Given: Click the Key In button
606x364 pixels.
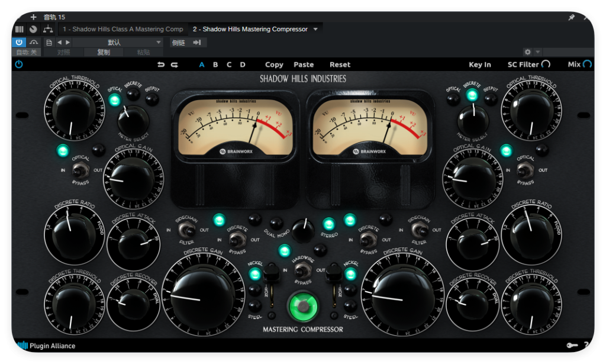Looking at the screenshot, I should [479, 65].
